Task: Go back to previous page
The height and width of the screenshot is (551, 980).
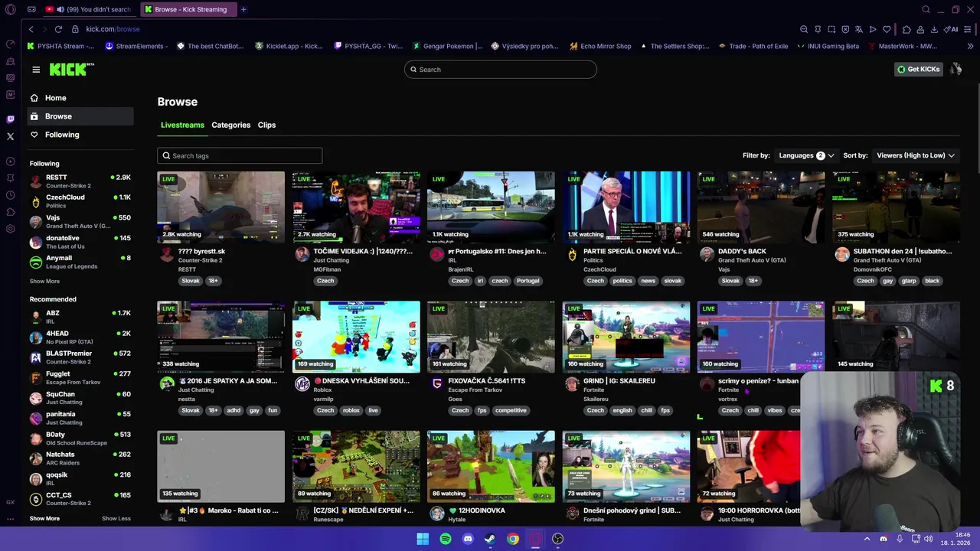Action: pos(31,29)
